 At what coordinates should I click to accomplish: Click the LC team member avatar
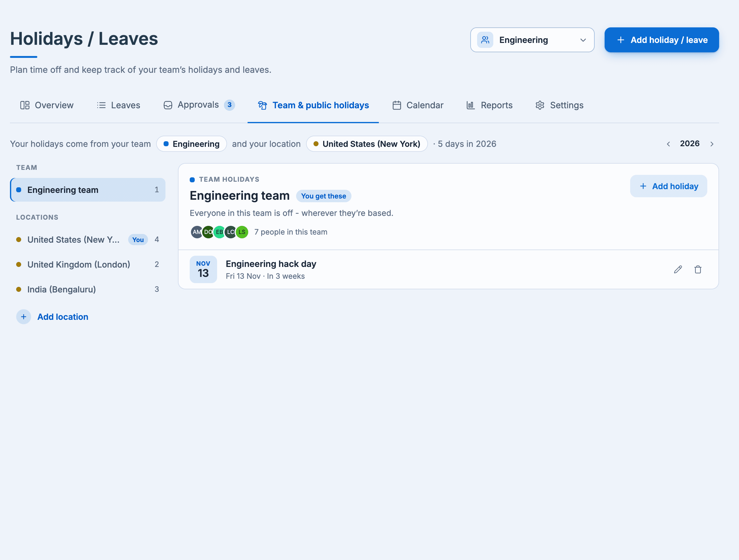point(230,232)
